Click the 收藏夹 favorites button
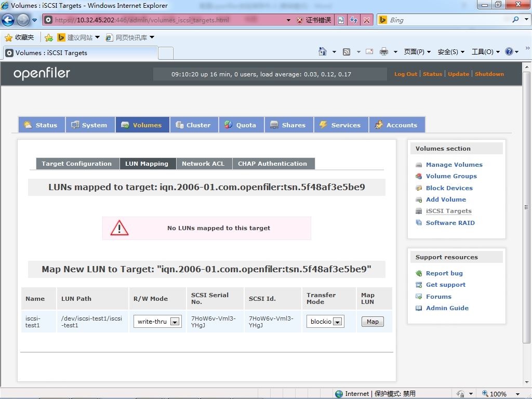 tap(20, 37)
